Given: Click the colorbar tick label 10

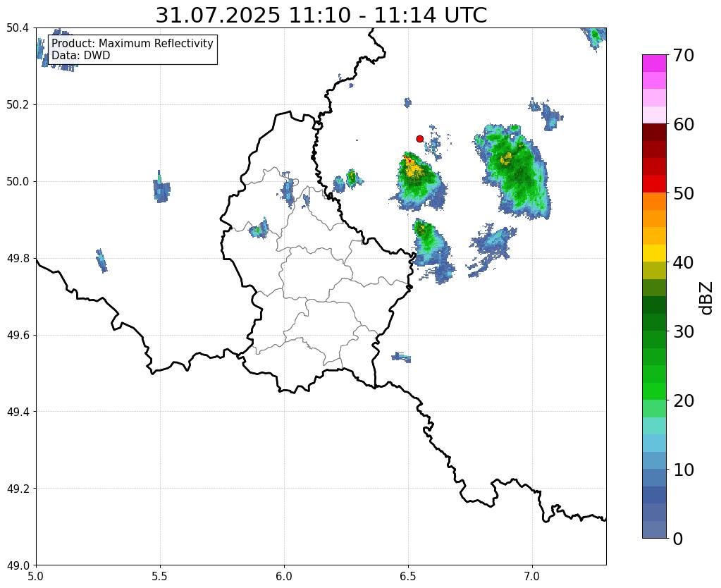Looking at the screenshot, I should click(x=684, y=470).
